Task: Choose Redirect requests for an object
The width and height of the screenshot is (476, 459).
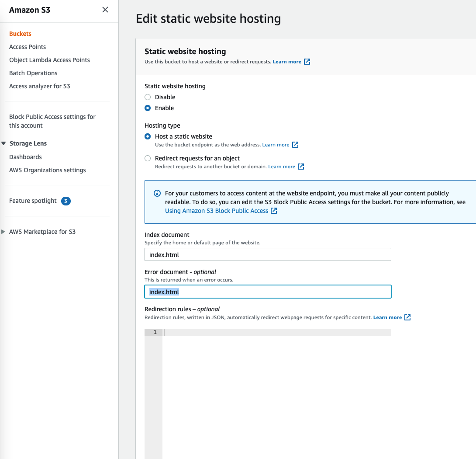Action: tap(148, 158)
